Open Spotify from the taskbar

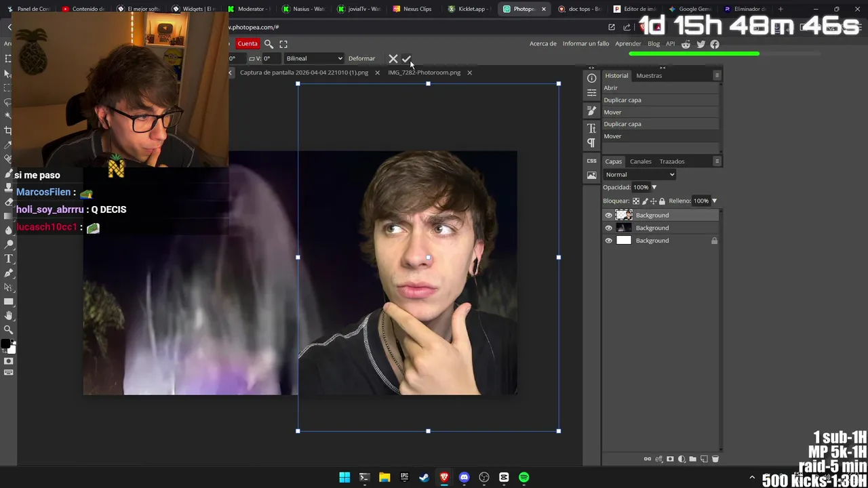(524, 478)
